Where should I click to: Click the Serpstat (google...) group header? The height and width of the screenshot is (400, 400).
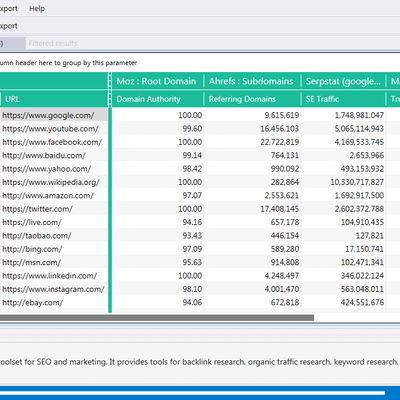tap(343, 81)
